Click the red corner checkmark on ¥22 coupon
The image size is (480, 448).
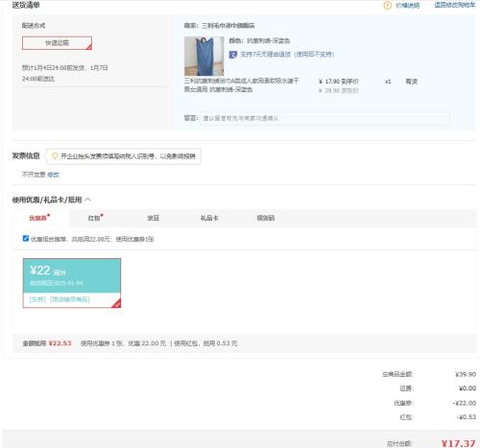(116, 303)
